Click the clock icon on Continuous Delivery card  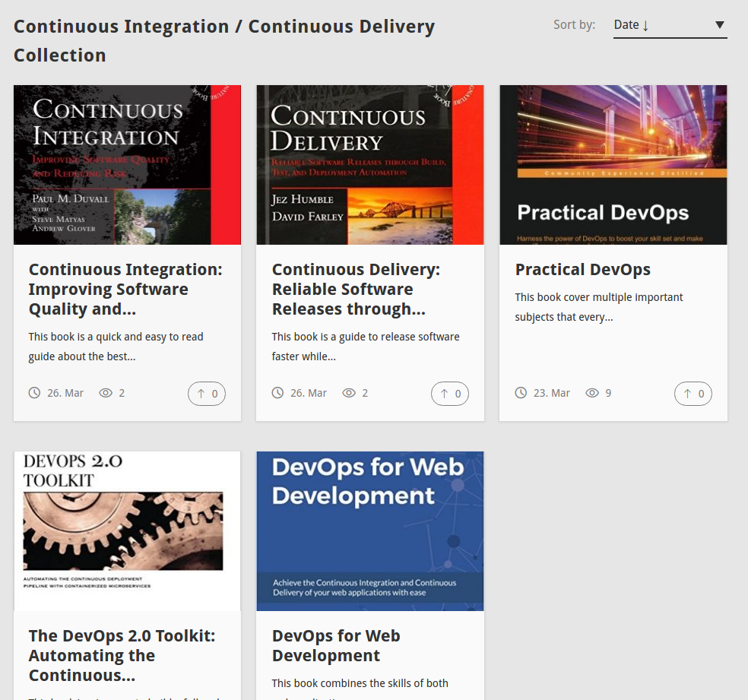click(277, 392)
